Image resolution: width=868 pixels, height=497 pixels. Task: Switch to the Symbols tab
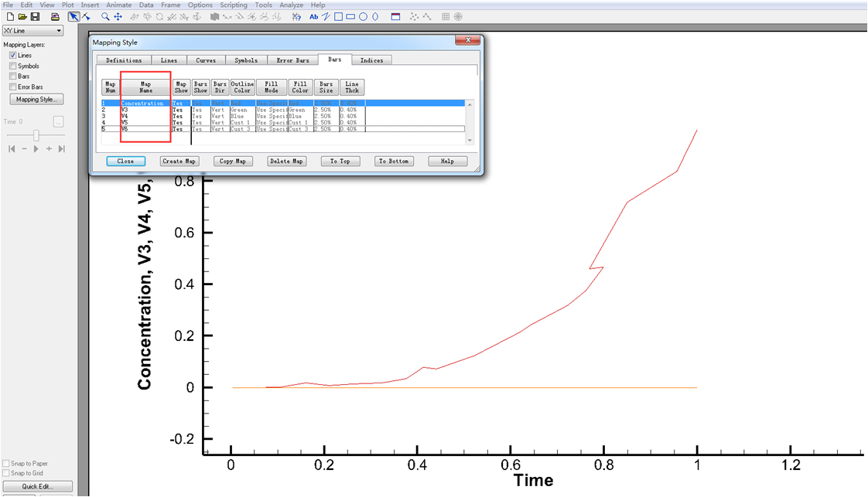(246, 60)
